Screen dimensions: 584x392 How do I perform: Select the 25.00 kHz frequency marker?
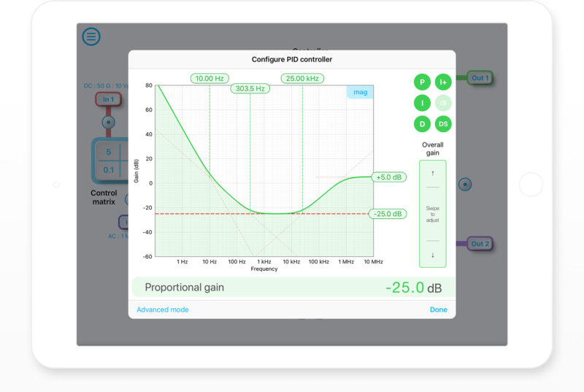coord(302,78)
